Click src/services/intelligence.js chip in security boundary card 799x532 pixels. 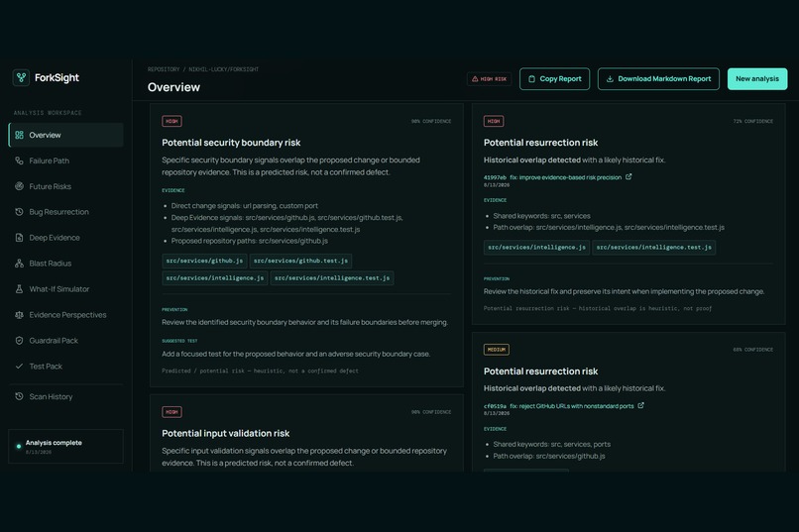click(214, 278)
